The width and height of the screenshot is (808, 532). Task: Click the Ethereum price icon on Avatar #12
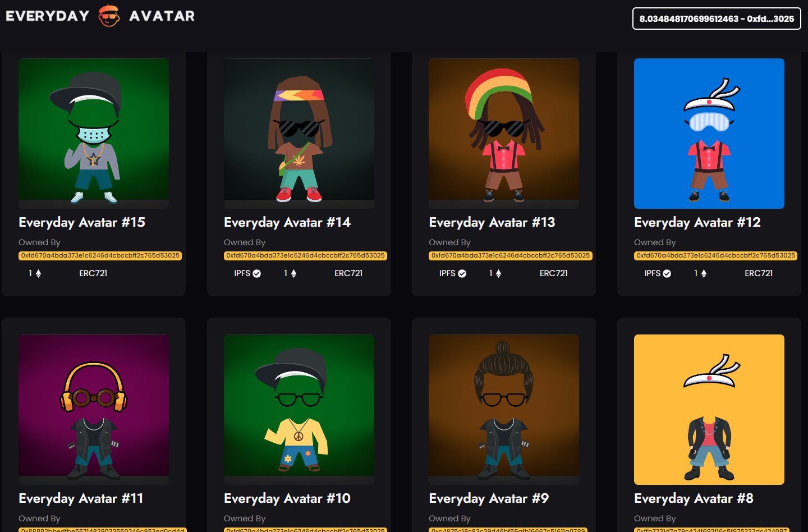pos(704,274)
